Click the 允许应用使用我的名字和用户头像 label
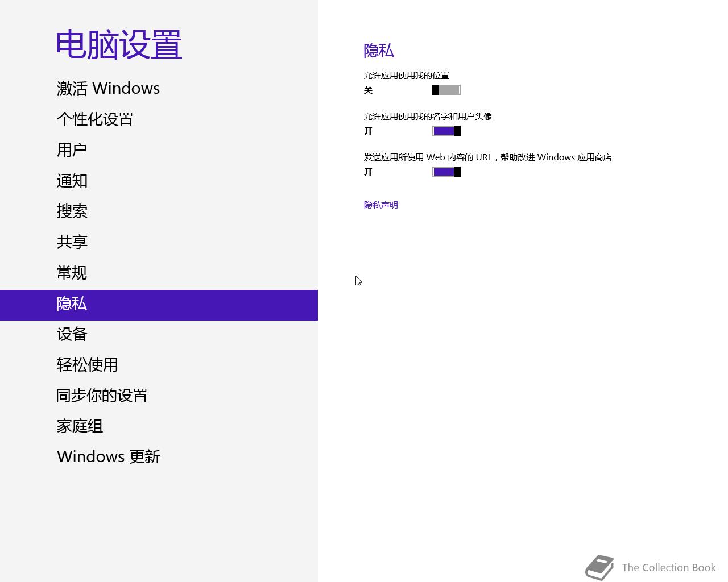728x582 pixels. click(428, 116)
